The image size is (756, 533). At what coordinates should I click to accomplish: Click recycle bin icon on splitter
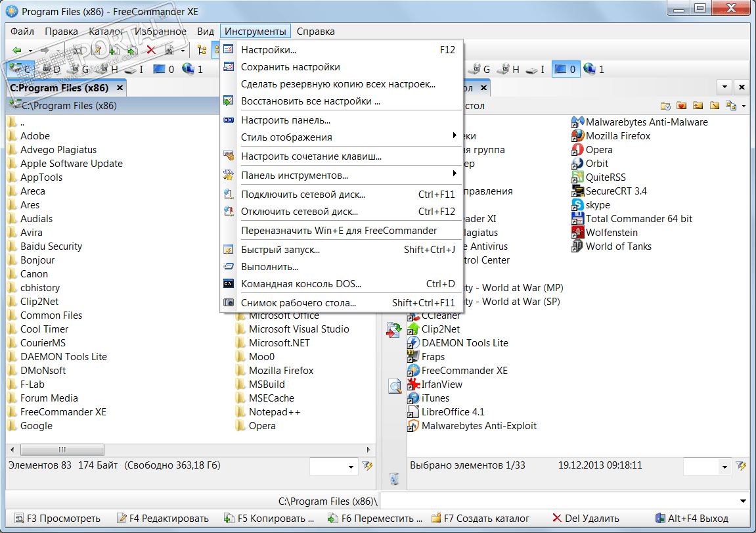point(394,478)
